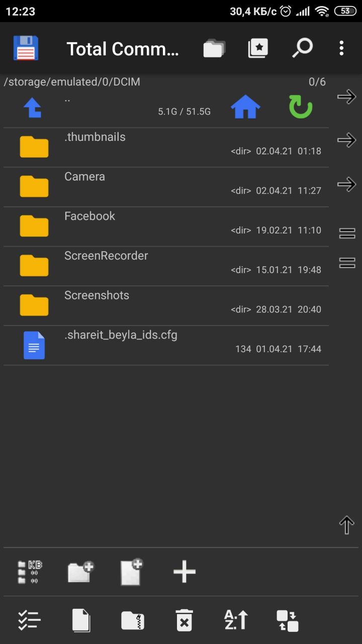This screenshot has width=362, height=644.
Task: Tap the status bar Wi-Fi icon
Action: [x=322, y=11]
